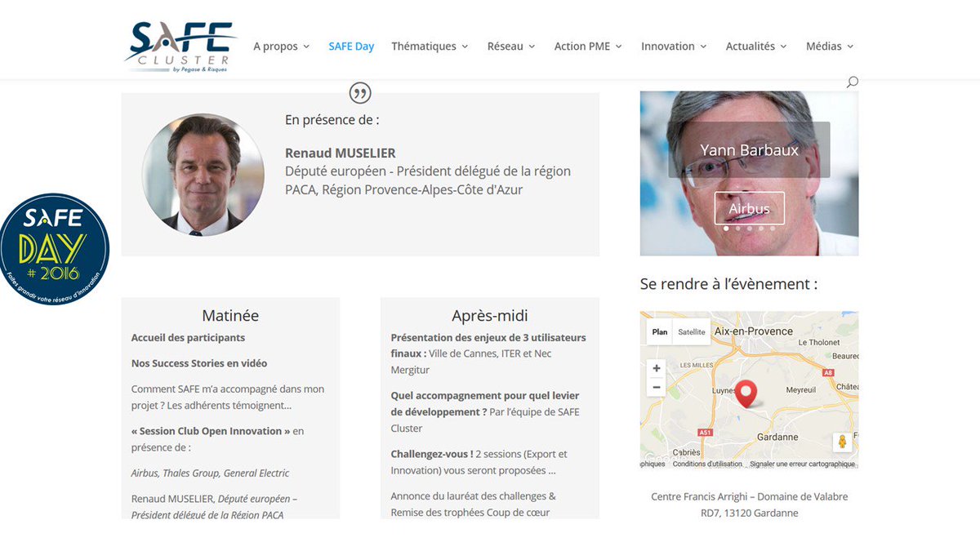980x551 pixels.
Task: Click Yann Barbaux slider photo
Action: point(749,173)
